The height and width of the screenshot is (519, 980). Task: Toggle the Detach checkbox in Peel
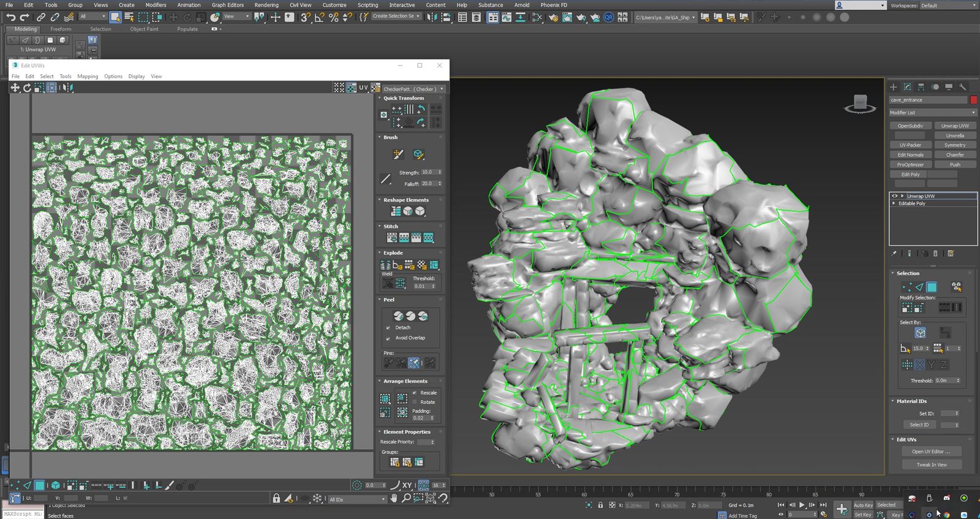click(388, 328)
